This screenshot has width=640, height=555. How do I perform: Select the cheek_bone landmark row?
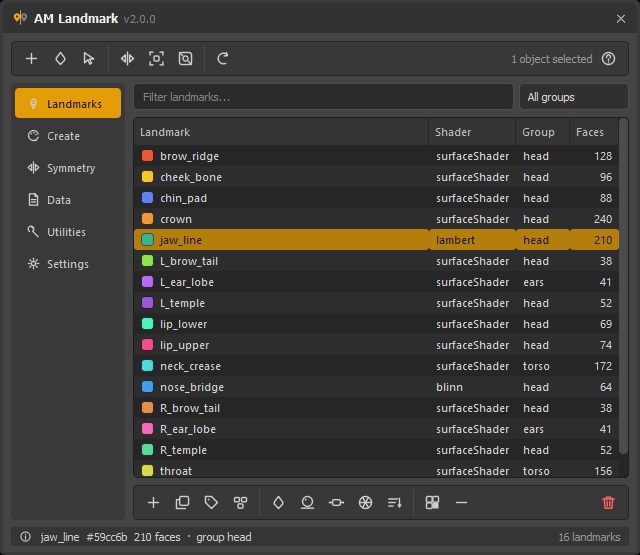(376, 177)
